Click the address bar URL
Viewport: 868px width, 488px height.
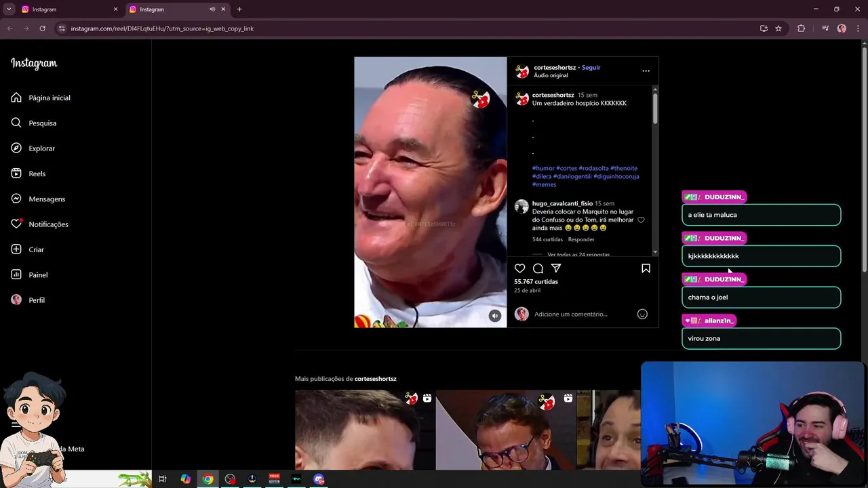[x=162, y=28]
